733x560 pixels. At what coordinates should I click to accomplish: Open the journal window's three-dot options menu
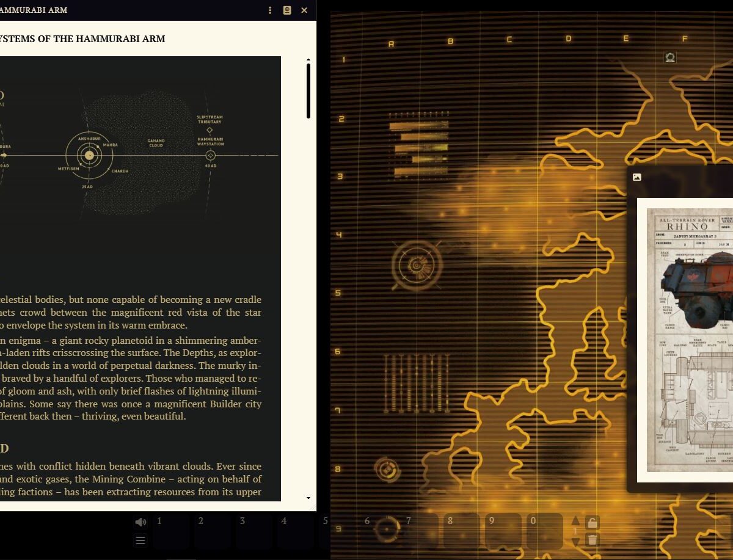[x=271, y=10]
